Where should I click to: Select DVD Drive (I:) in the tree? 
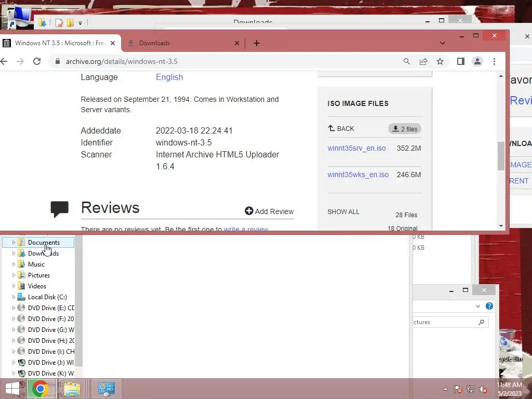[x=51, y=351]
